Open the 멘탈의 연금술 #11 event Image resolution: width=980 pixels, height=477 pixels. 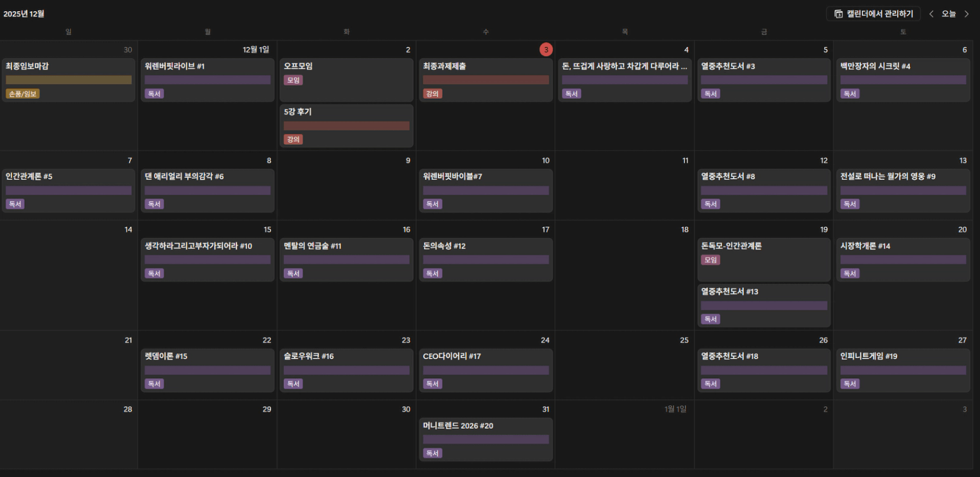(x=312, y=246)
